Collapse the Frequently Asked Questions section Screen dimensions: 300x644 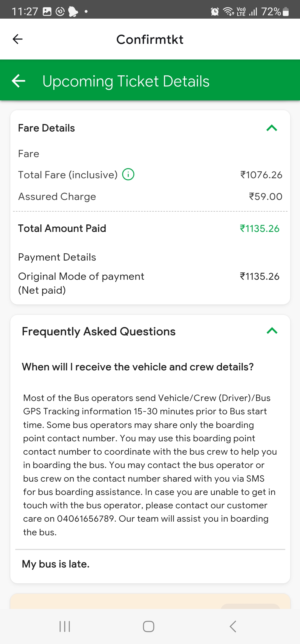(x=272, y=331)
